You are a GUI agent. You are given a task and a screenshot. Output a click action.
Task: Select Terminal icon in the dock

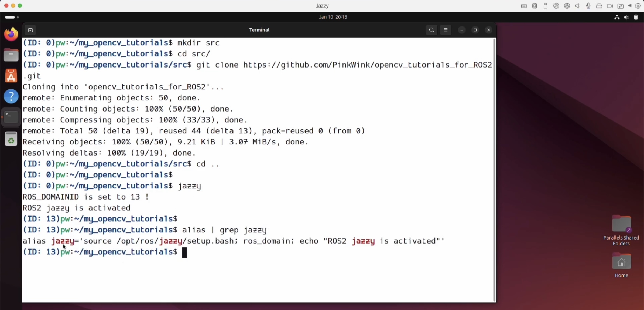[x=11, y=117]
